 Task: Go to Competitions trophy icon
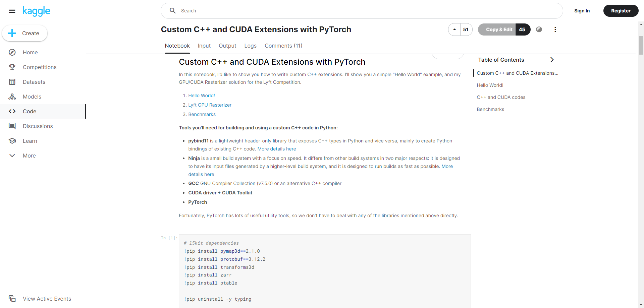12,67
